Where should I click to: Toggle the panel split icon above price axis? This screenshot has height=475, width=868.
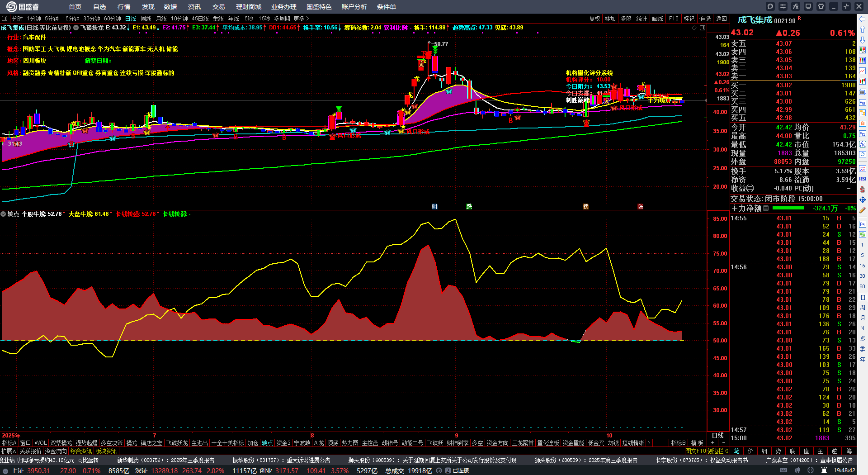[703, 28]
